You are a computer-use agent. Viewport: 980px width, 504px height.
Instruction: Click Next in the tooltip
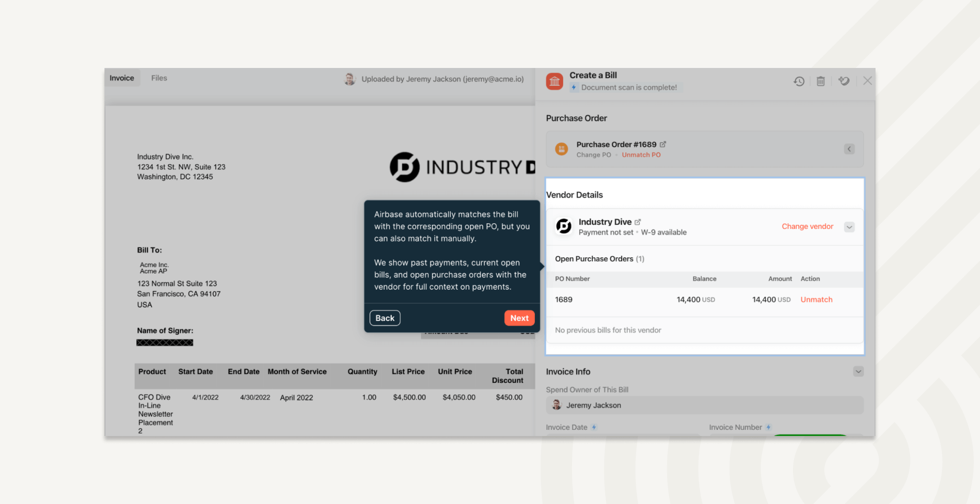click(519, 318)
